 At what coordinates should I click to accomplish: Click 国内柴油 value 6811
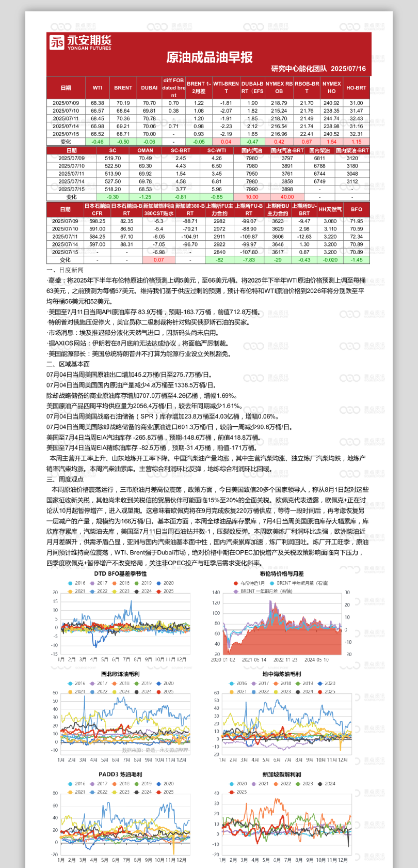tap(319, 158)
